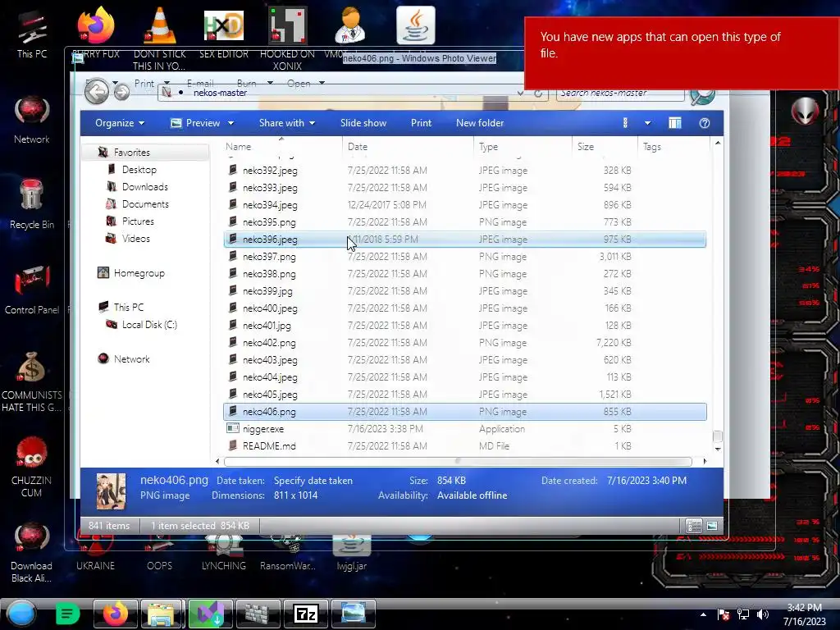Open Documents in navigation pane

145,204
